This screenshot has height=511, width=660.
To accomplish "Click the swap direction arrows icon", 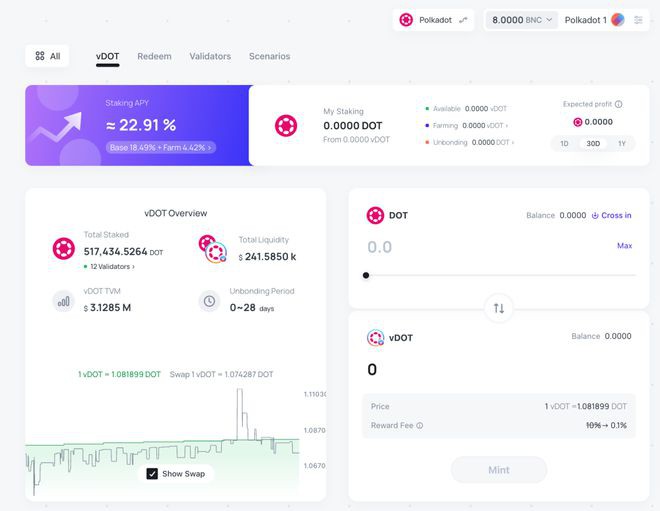I will point(498,308).
